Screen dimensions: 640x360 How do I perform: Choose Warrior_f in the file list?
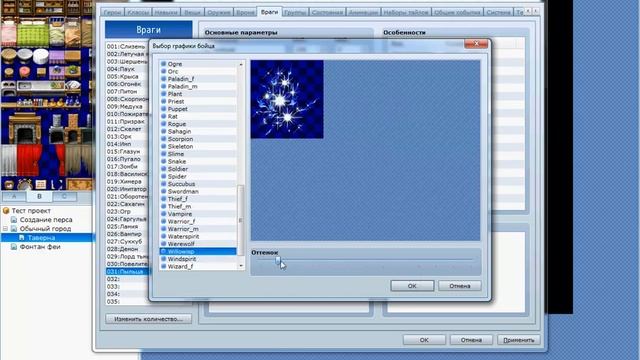point(198,221)
